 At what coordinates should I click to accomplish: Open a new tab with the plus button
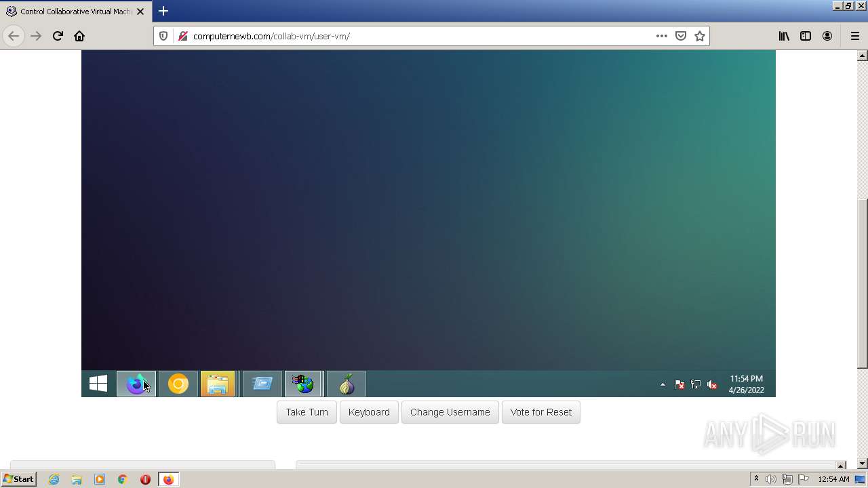(x=163, y=11)
